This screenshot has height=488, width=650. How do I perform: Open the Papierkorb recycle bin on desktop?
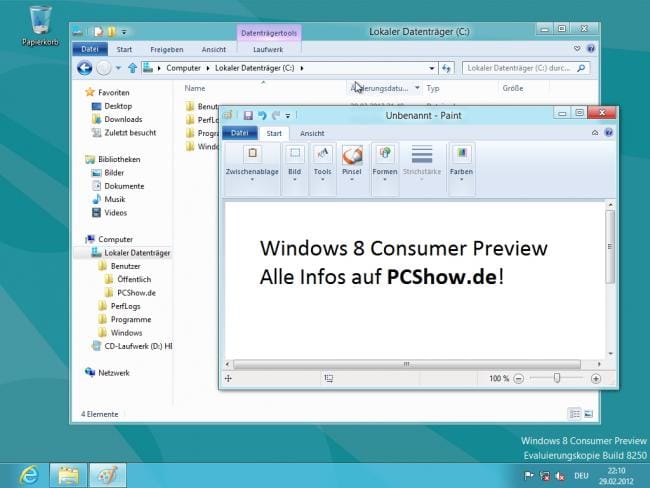click(40, 26)
